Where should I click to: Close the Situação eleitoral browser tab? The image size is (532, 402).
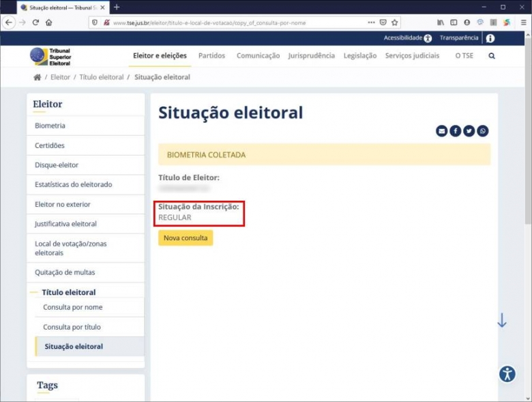pyautogui.click(x=102, y=8)
